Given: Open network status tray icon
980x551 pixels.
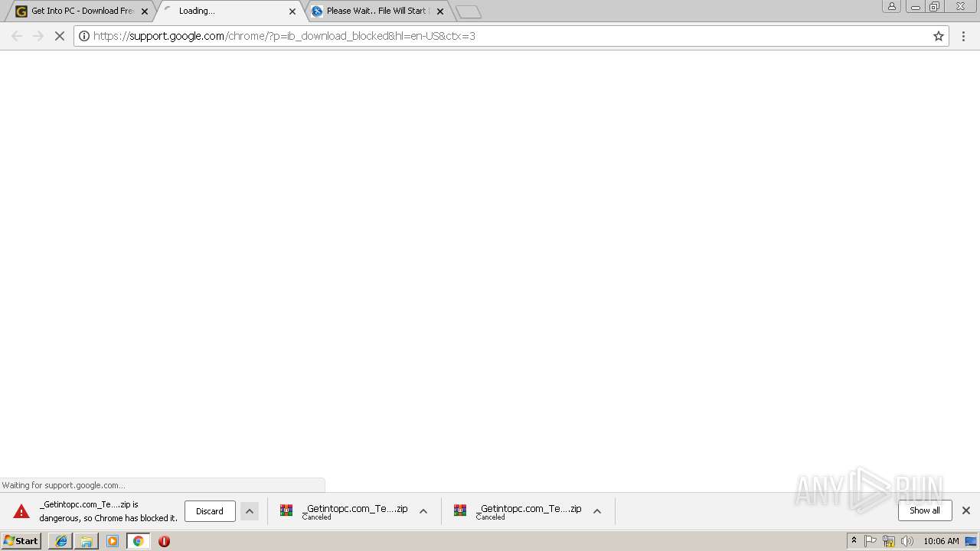Looking at the screenshot, I should tap(889, 541).
